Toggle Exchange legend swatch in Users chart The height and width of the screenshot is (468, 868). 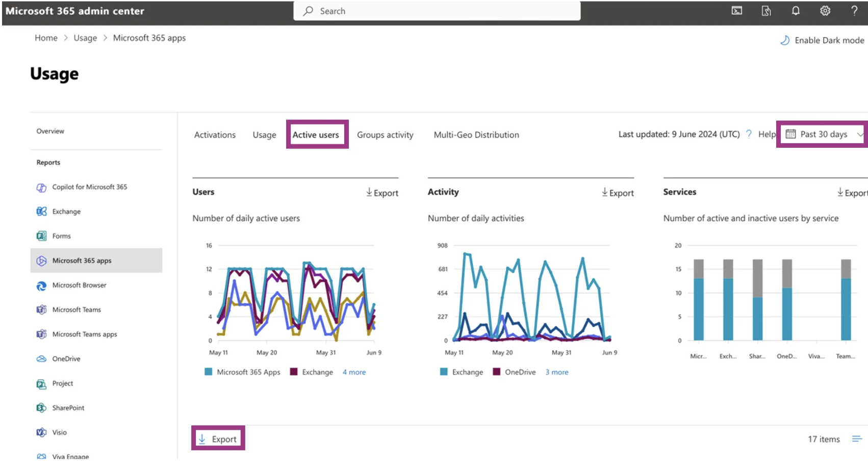[x=294, y=372]
